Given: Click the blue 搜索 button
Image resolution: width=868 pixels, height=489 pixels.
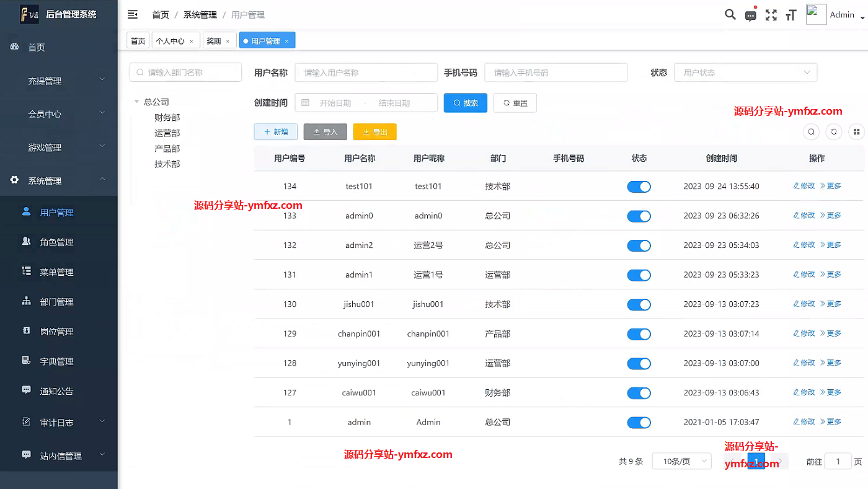Looking at the screenshot, I should click(x=465, y=103).
